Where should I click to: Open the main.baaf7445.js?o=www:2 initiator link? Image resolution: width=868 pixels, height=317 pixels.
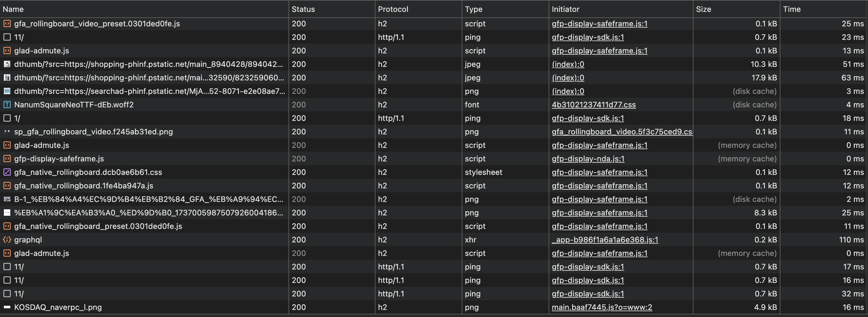602,307
